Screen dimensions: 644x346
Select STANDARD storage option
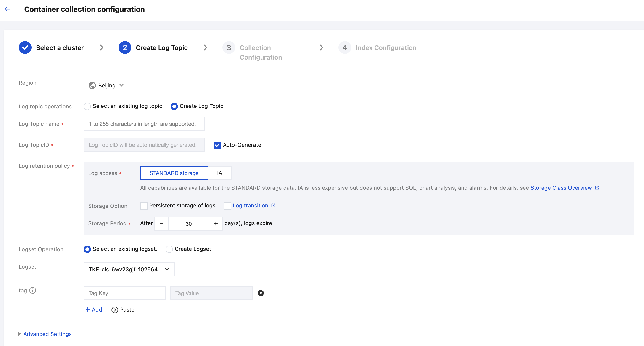pyautogui.click(x=174, y=173)
